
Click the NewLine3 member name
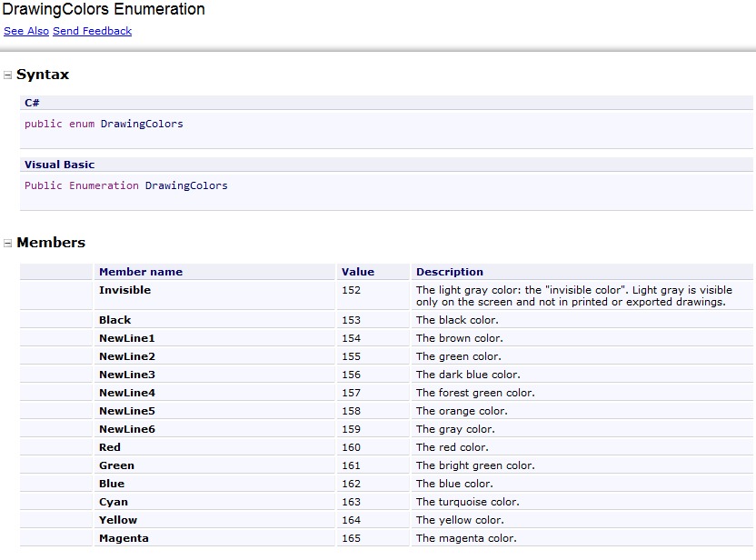pos(126,375)
